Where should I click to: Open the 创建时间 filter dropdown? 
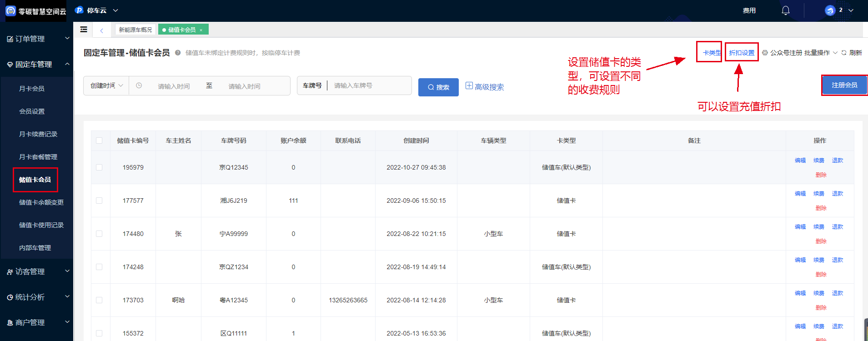106,85
